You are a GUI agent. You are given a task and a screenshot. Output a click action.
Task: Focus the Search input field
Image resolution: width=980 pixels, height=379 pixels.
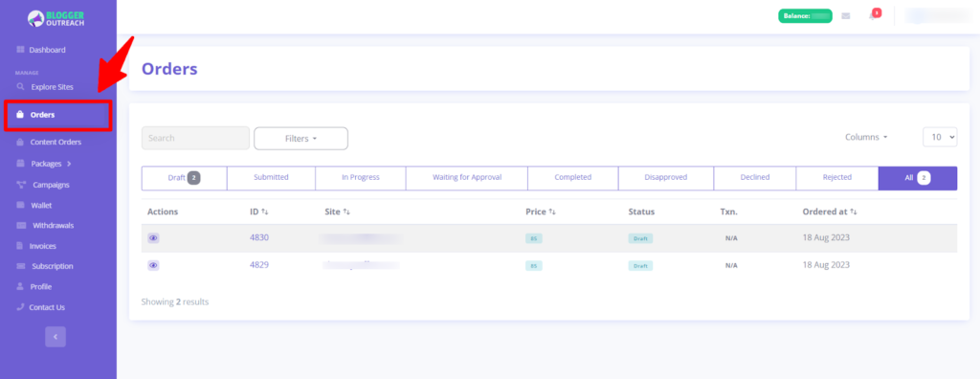[195, 138]
